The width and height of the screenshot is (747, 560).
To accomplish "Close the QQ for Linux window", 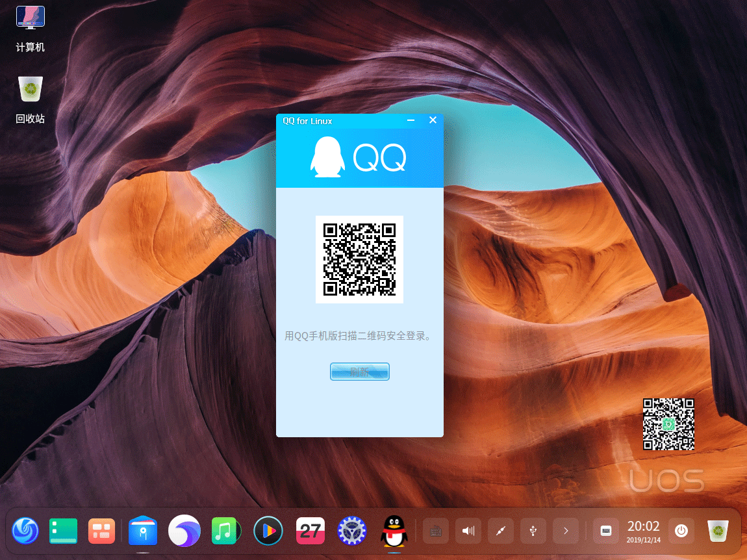I will (x=433, y=120).
